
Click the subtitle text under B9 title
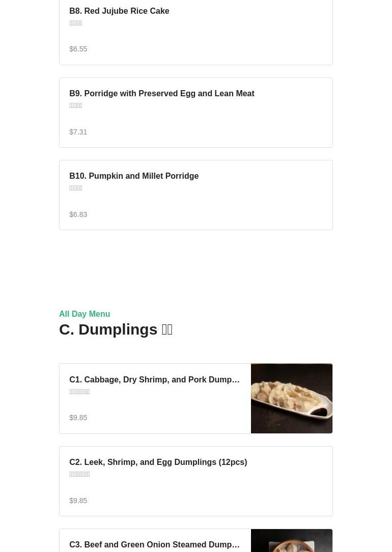tap(76, 105)
